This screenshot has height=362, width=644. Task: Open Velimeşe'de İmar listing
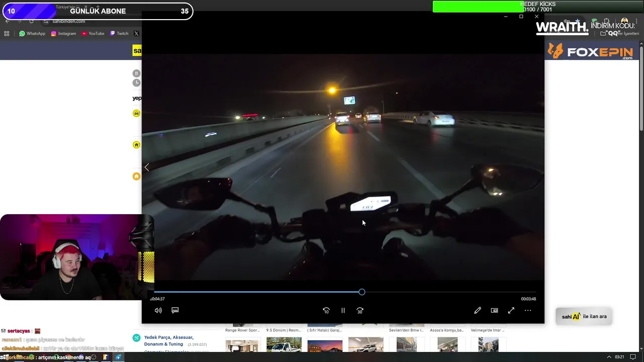488,330
